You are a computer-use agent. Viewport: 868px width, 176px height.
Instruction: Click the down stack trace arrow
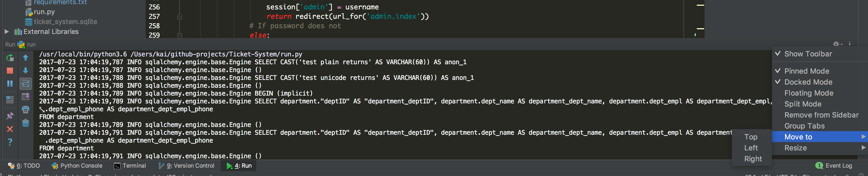pyautogui.click(x=26, y=71)
